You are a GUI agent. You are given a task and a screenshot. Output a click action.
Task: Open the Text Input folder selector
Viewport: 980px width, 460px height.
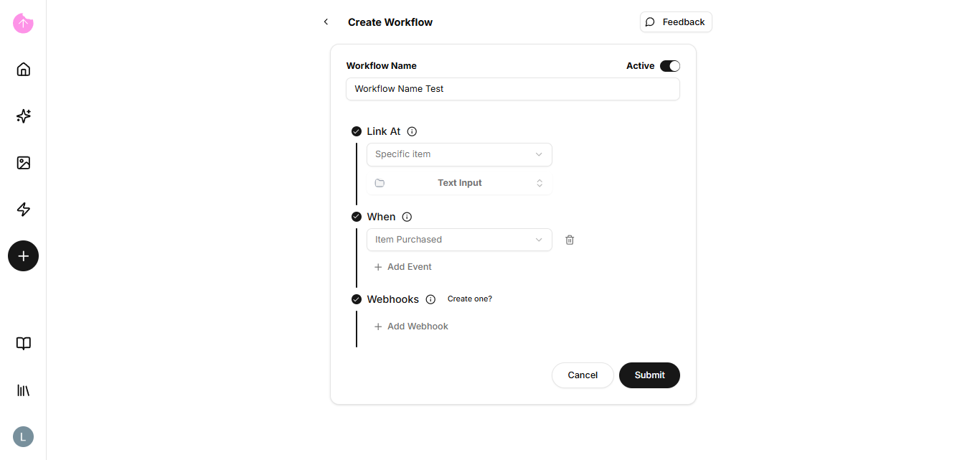459,183
